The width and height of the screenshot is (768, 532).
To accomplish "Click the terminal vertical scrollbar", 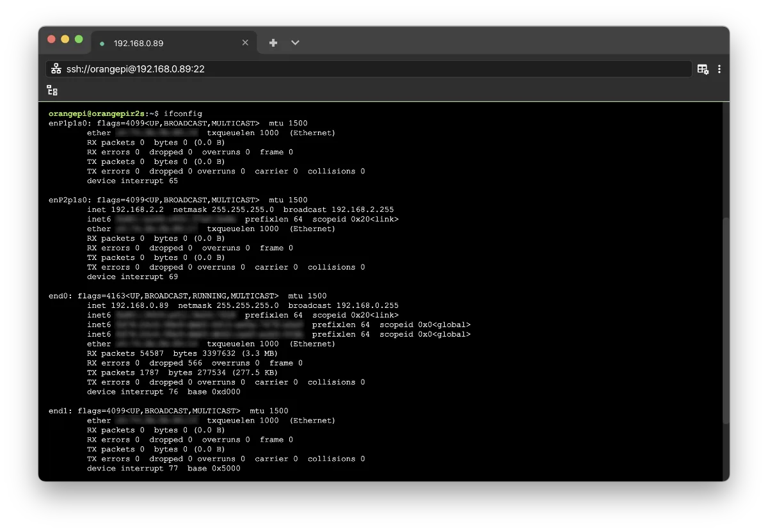I will 725,320.
